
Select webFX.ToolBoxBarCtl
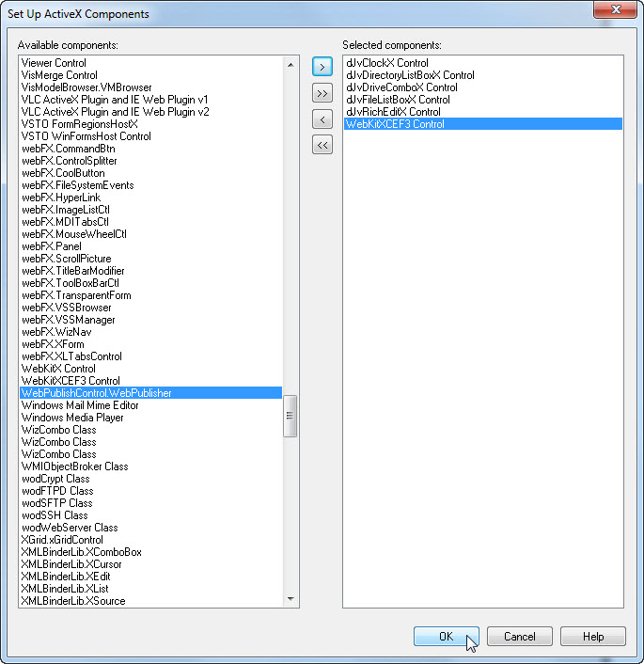tap(150, 283)
